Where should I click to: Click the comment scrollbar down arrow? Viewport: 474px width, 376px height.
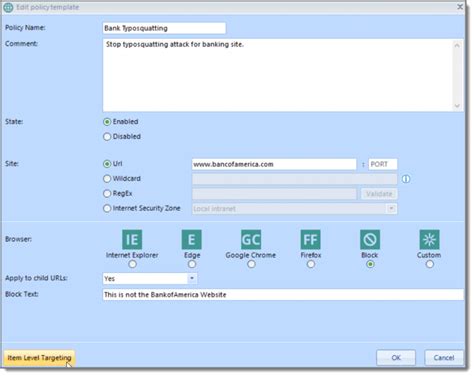click(457, 106)
